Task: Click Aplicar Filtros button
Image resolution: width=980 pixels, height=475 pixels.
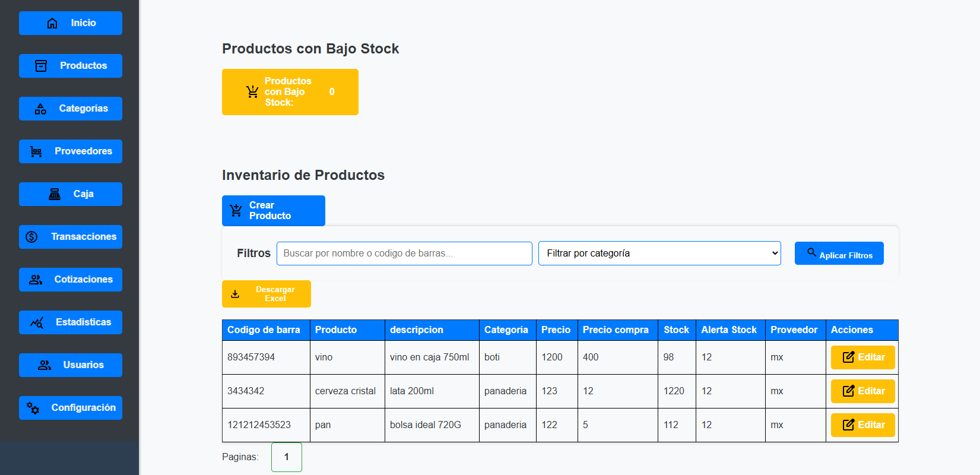Action: pyautogui.click(x=839, y=254)
